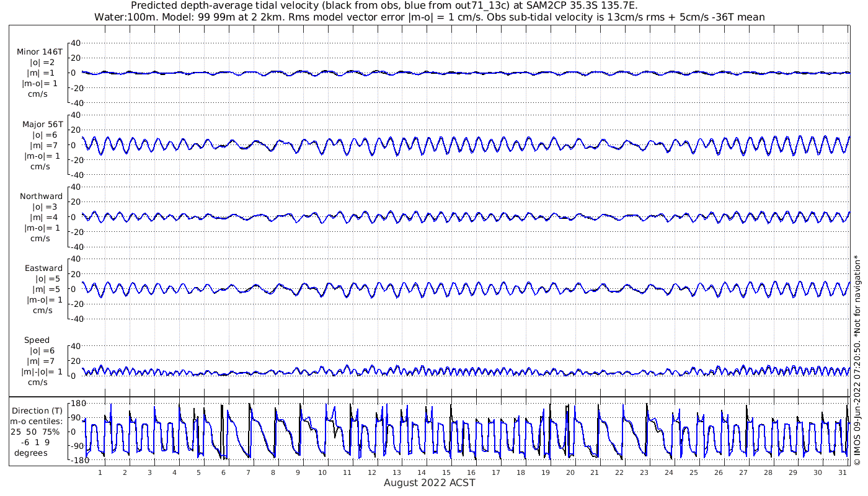Viewport: 868px width, 496px height.
Task: Click the Major 56T velocity curve
Action: (x=465, y=145)
